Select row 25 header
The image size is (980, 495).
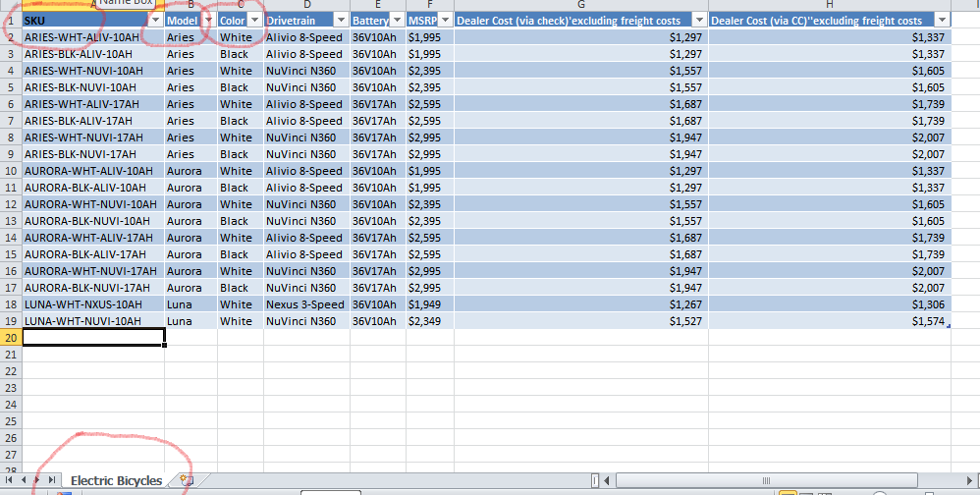click(x=11, y=420)
